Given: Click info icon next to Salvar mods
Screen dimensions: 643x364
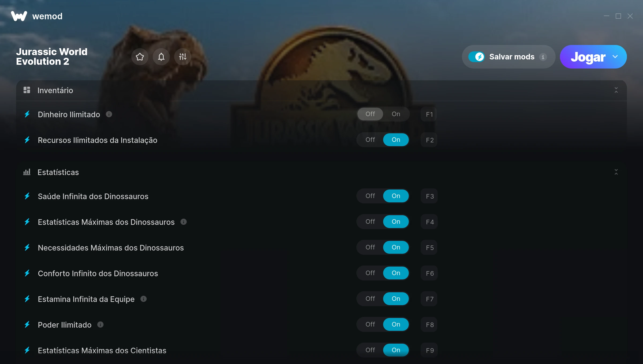Looking at the screenshot, I should 543,57.
